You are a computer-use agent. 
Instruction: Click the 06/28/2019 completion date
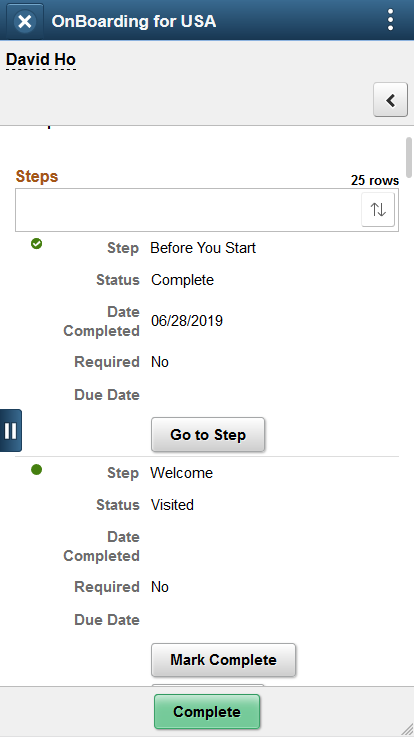[187, 321]
